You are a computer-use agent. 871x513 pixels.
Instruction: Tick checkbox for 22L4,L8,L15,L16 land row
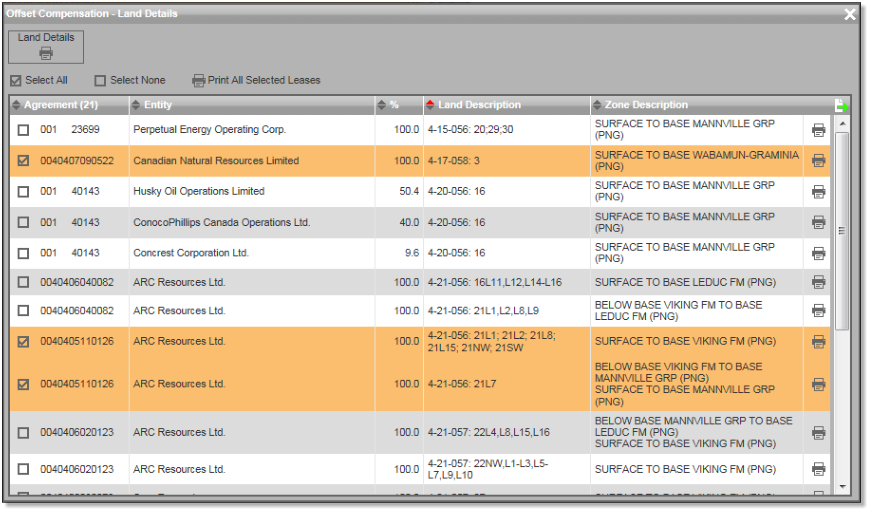click(x=23, y=432)
